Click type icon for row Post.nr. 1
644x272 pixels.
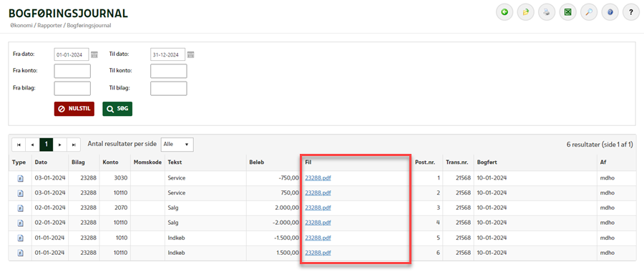click(x=20, y=178)
